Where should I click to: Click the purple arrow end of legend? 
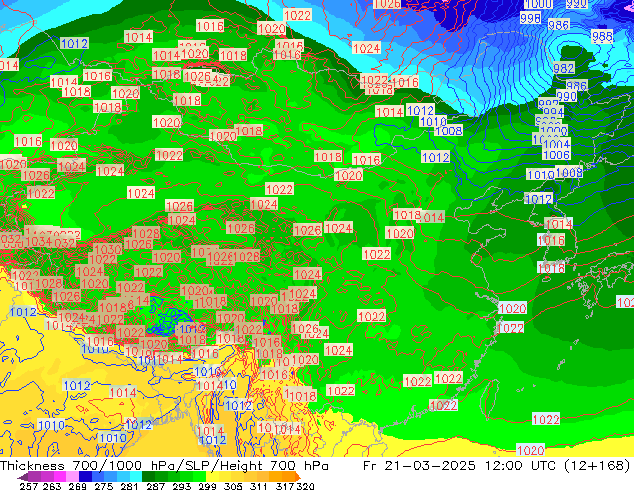click(x=23, y=477)
